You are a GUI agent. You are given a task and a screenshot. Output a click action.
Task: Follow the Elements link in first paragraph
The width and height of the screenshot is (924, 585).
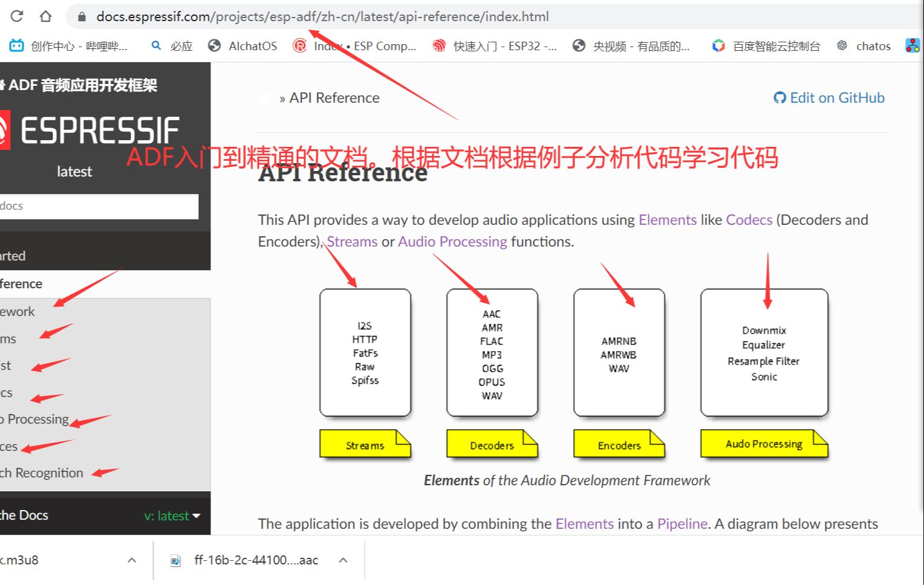pos(668,219)
